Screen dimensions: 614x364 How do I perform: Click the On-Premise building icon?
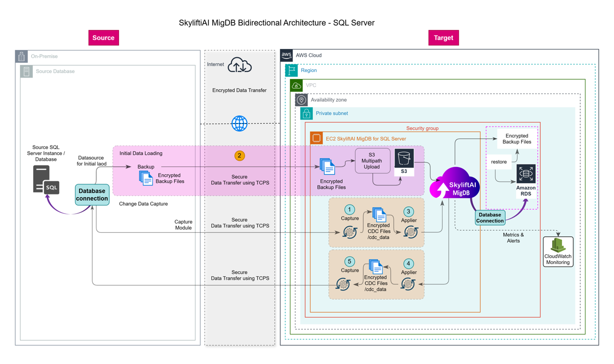(x=21, y=56)
